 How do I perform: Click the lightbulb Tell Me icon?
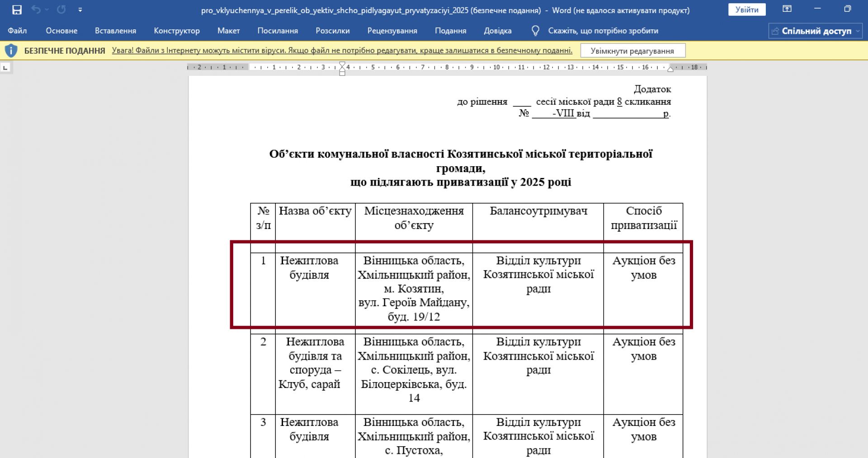(x=535, y=31)
